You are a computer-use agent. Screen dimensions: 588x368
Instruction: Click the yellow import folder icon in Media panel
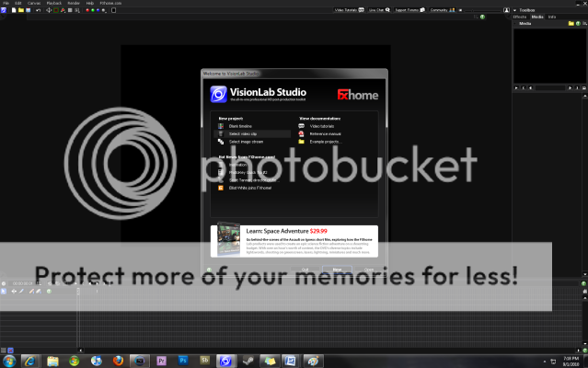[x=571, y=24]
